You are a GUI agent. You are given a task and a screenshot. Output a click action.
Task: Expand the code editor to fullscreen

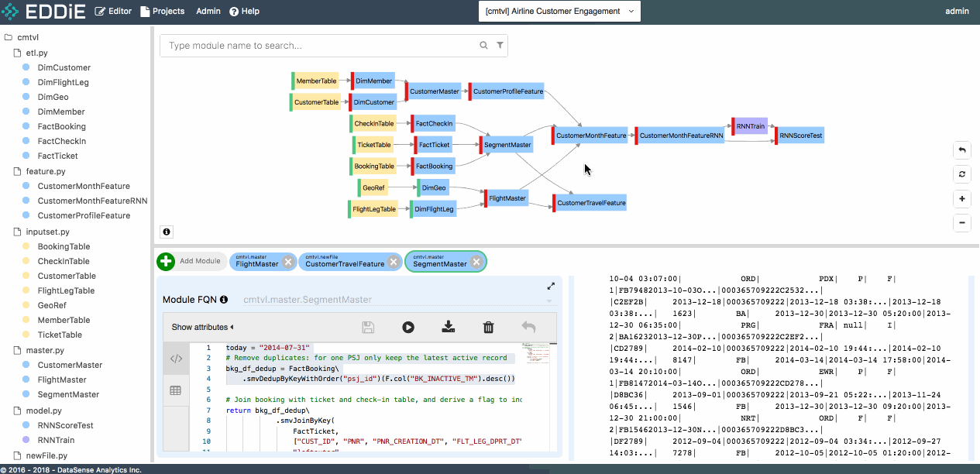tap(551, 286)
